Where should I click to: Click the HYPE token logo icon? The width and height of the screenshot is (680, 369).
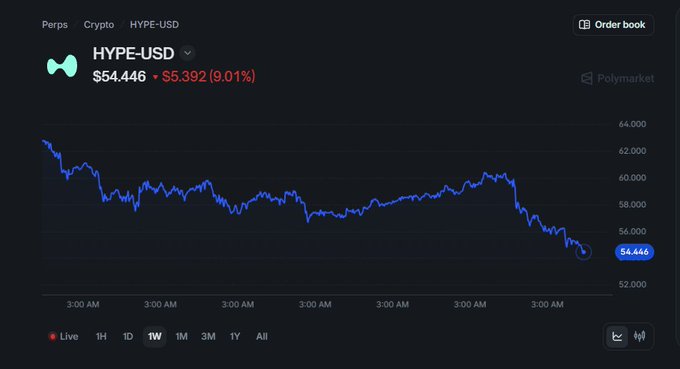tap(62, 66)
